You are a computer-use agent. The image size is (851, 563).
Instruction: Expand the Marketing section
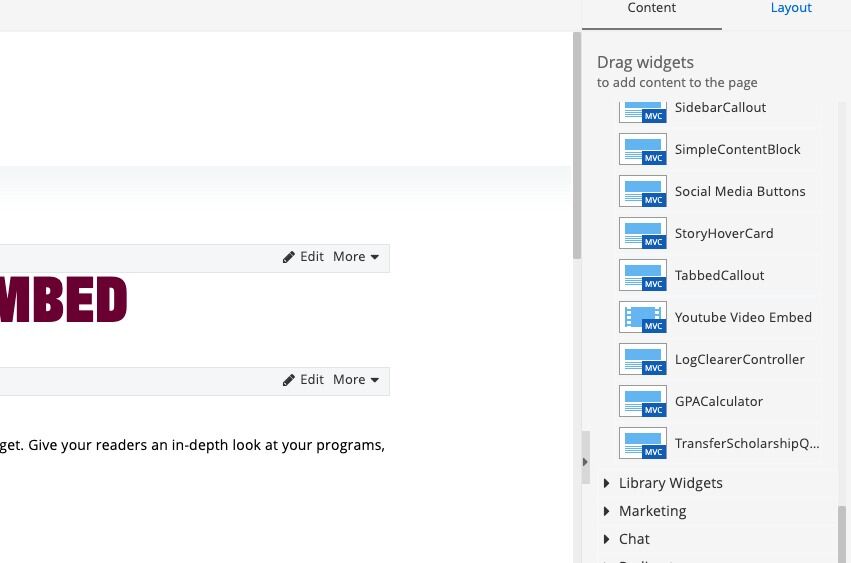pyautogui.click(x=645, y=511)
